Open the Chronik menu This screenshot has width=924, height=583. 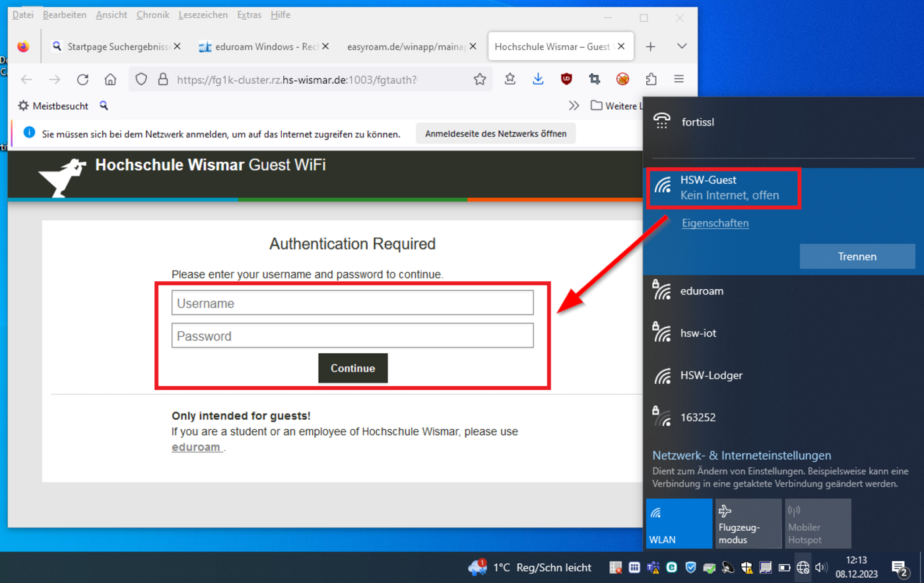pos(152,15)
